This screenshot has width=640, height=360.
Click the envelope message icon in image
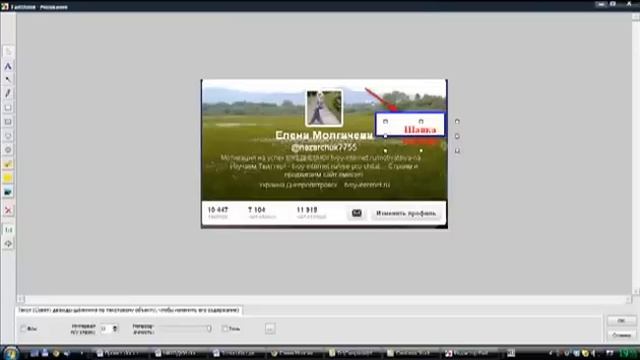coord(356,213)
